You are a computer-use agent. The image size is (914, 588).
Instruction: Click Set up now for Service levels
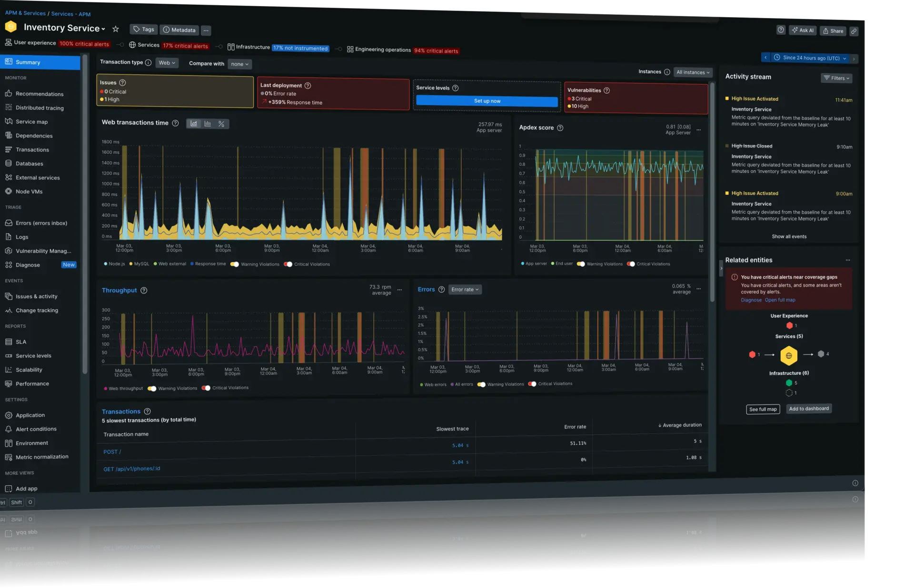(487, 101)
